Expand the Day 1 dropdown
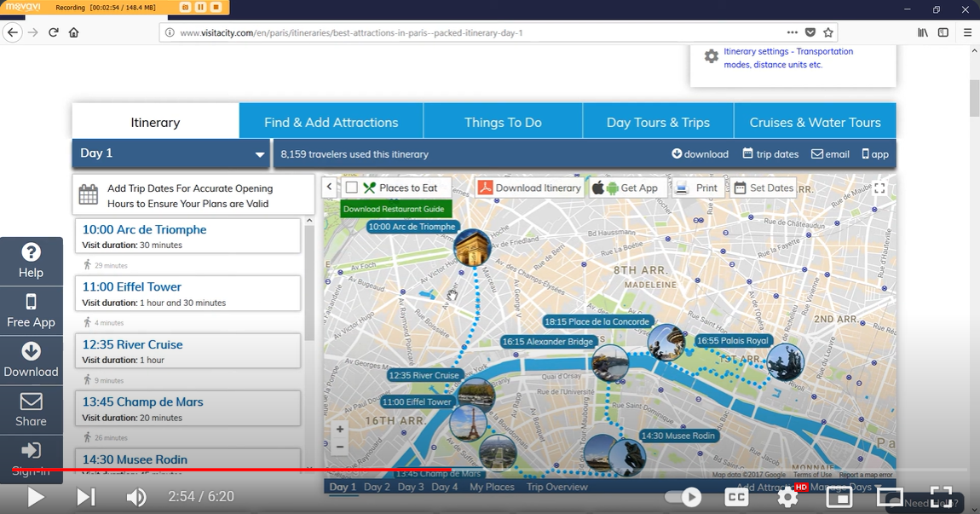Viewport: 980px width, 514px height. coord(260,154)
